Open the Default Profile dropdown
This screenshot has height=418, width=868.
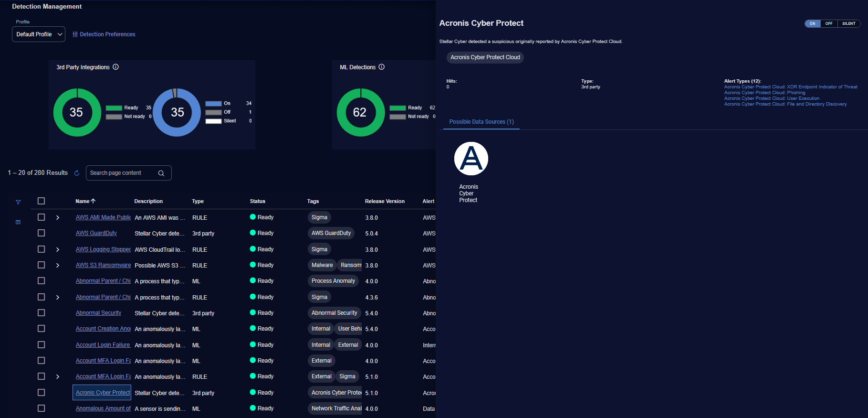[39, 34]
